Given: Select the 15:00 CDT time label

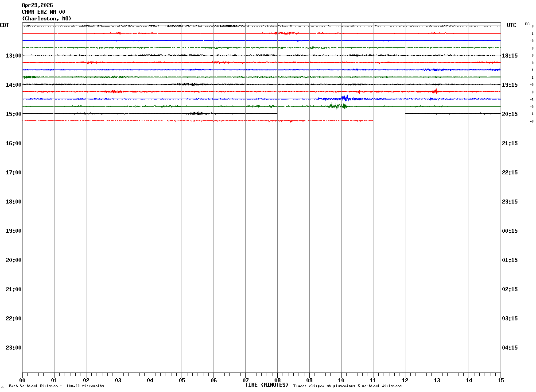Looking at the screenshot, I should pos(14,114).
